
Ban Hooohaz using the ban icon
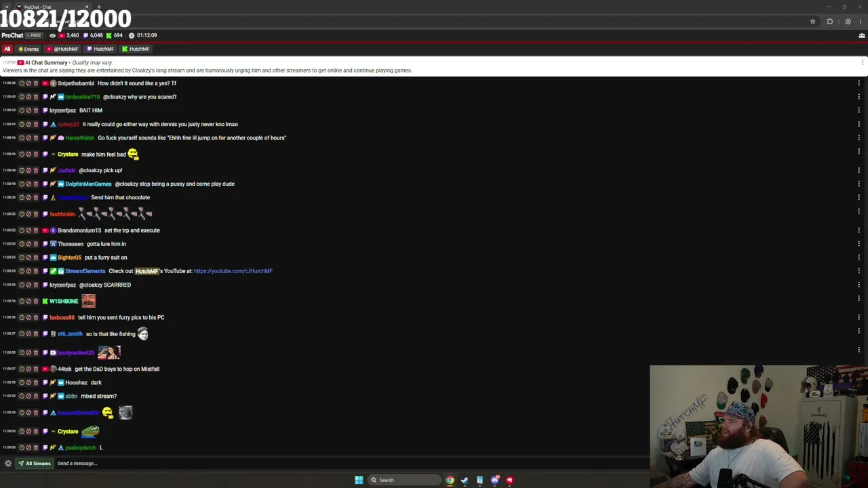(28, 382)
